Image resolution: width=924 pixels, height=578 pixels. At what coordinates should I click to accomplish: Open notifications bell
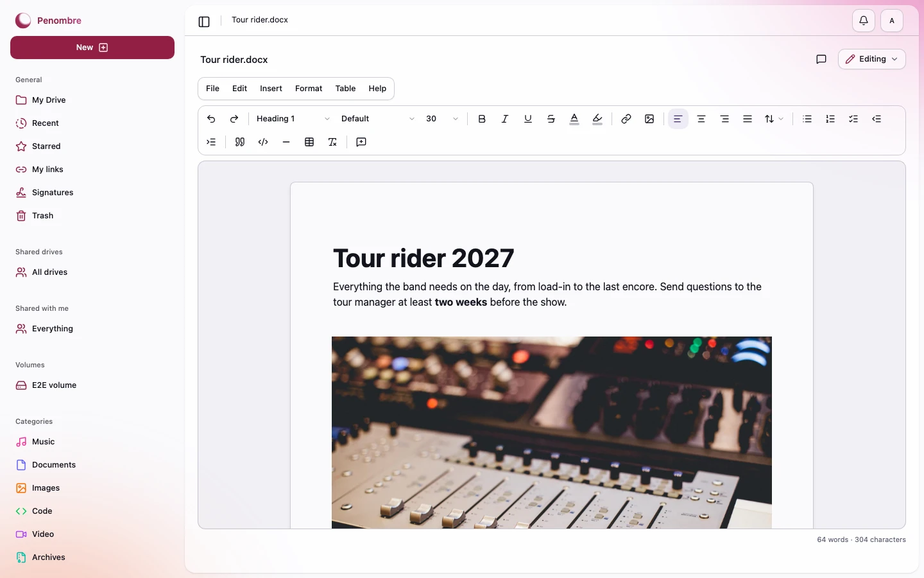click(864, 21)
